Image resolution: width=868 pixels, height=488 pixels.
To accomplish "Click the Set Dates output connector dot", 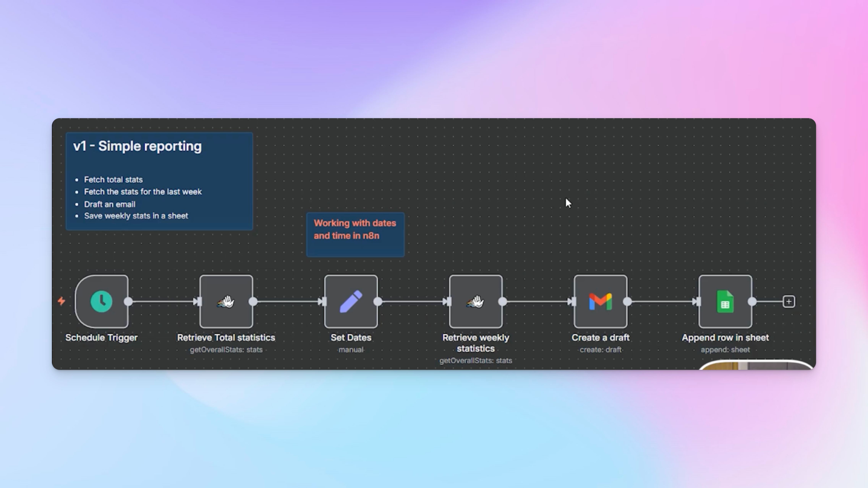I will 378,301.
